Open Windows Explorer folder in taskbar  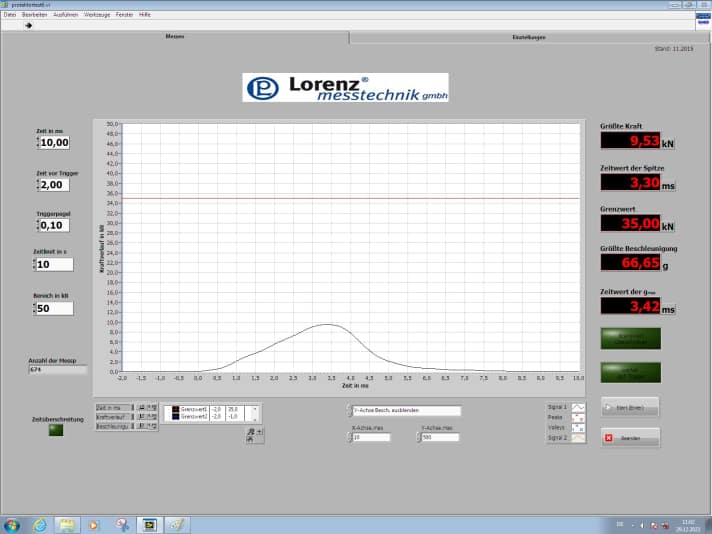[67, 524]
